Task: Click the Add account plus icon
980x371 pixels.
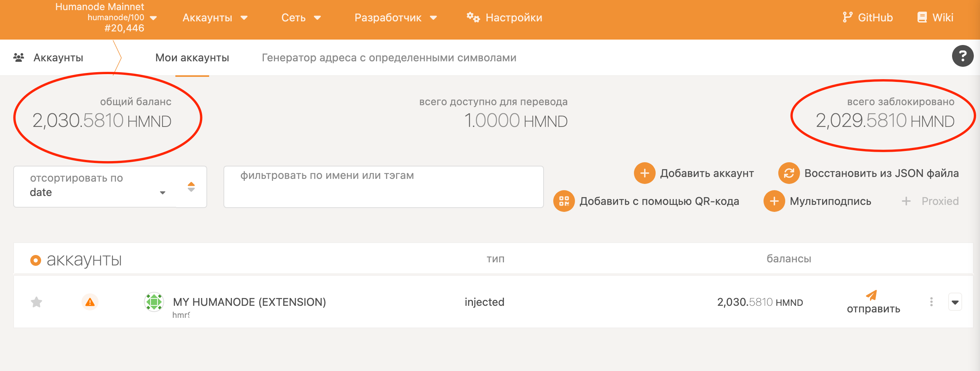Action: click(x=644, y=173)
